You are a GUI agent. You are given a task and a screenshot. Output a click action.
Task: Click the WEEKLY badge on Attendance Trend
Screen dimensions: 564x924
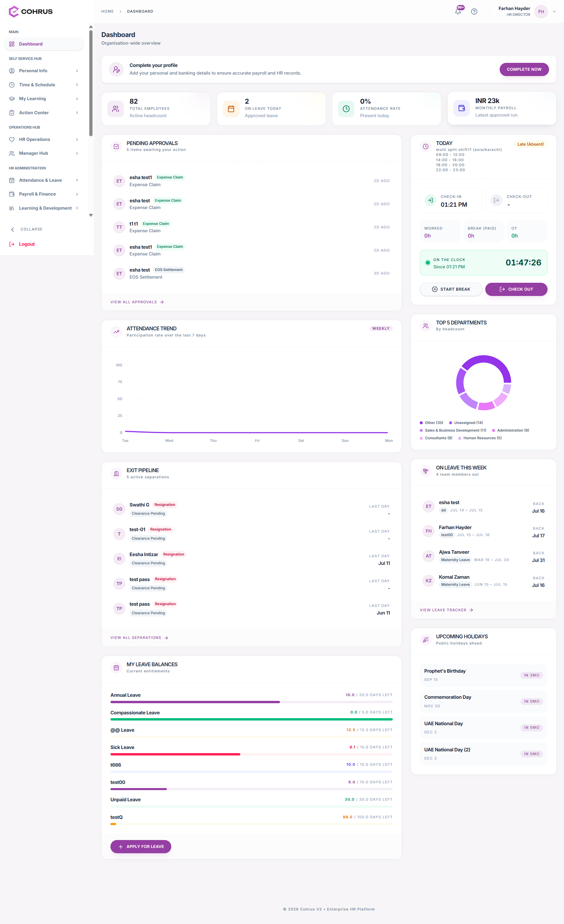click(x=381, y=329)
